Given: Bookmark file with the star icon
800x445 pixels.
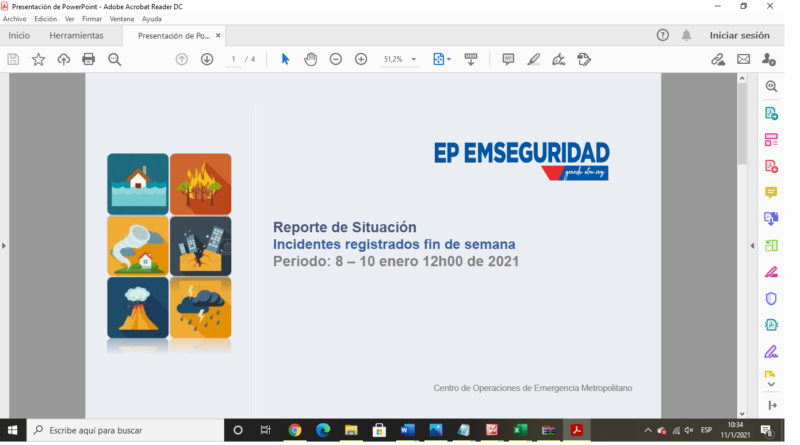Looking at the screenshot, I should pyautogui.click(x=38, y=60).
